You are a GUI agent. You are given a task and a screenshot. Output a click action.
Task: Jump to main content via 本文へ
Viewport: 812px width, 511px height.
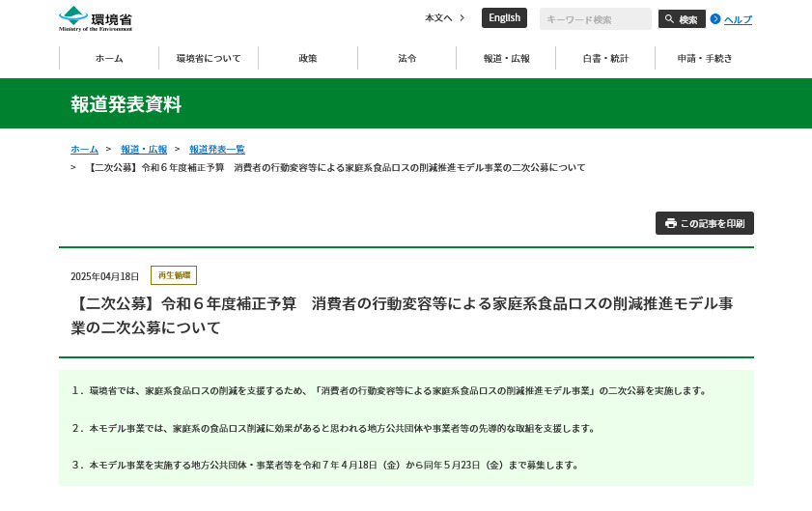[444, 17]
